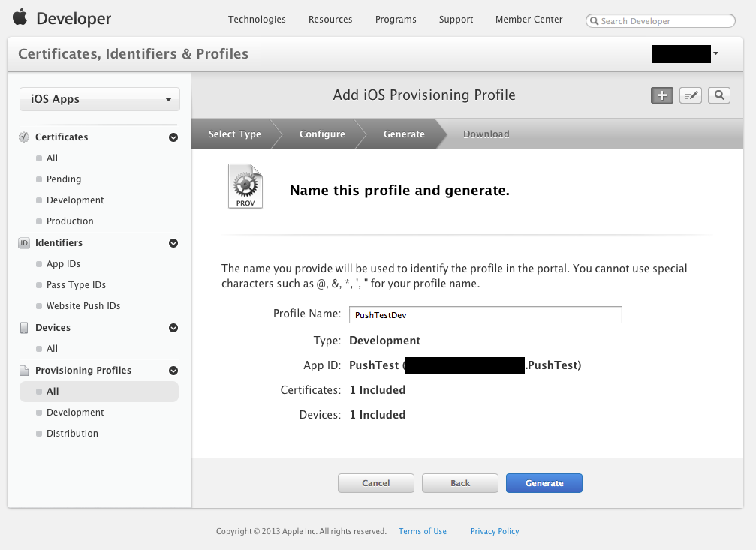Click the Provisioning Profiles section heading

click(x=83, y=370)
